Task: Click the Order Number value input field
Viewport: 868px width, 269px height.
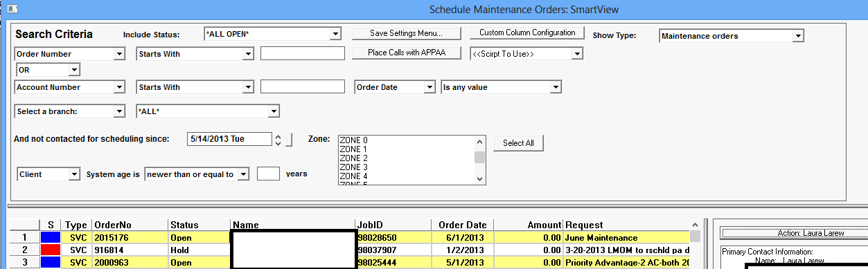Action: (302, 54)
